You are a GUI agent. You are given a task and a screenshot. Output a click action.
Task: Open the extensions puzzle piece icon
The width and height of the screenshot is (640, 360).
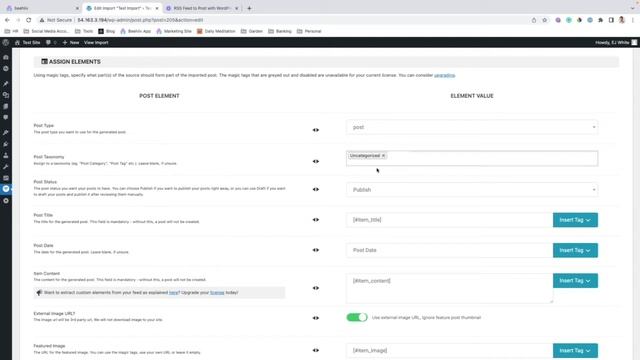click(600, 20)
